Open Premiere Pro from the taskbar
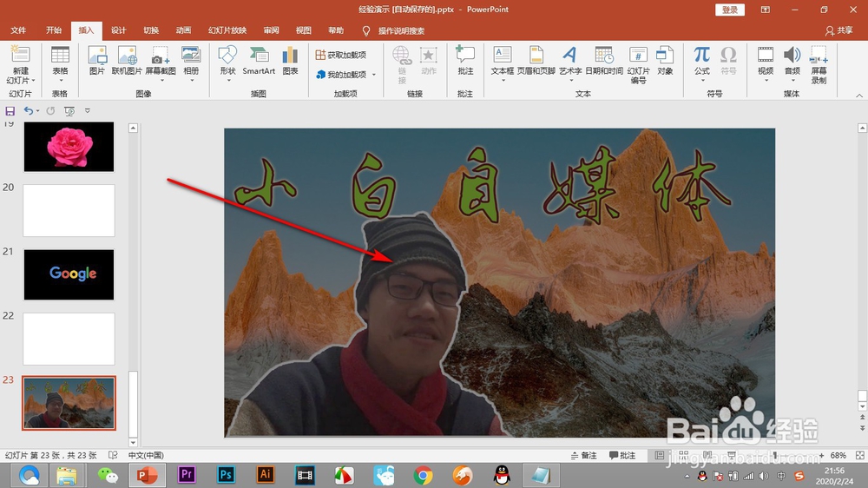Image resolution: width=868 pixels, height=488 pixels. [x=187, y=475]
